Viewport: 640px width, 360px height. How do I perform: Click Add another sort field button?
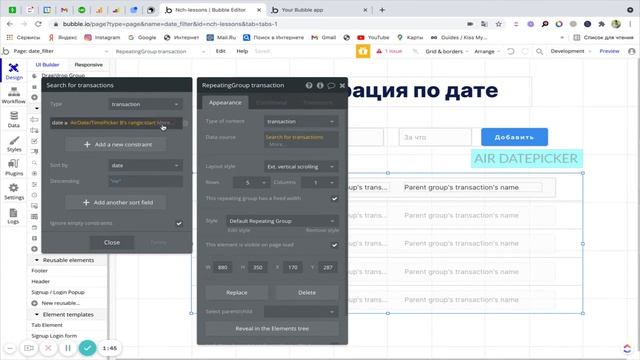tap(117, 202)
